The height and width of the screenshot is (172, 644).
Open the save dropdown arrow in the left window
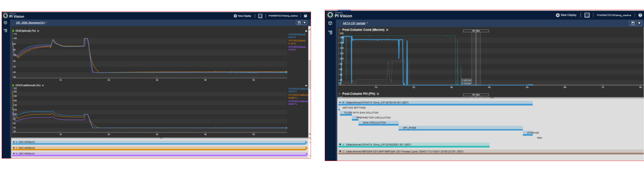305,23
